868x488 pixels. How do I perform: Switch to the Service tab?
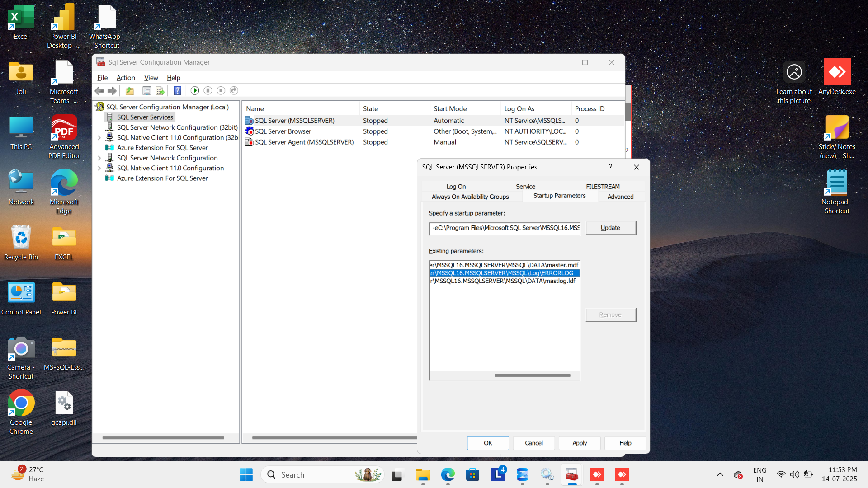point(526,186)
